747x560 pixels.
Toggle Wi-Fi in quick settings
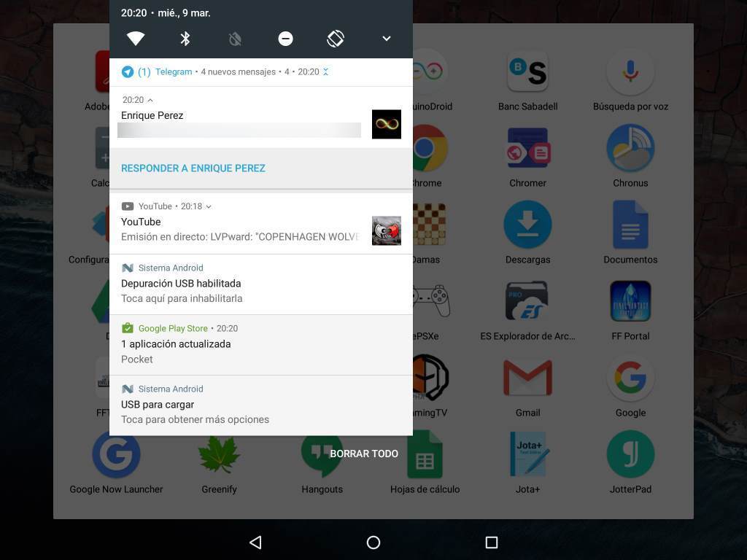pyautogui.click(x=136, y=39)
